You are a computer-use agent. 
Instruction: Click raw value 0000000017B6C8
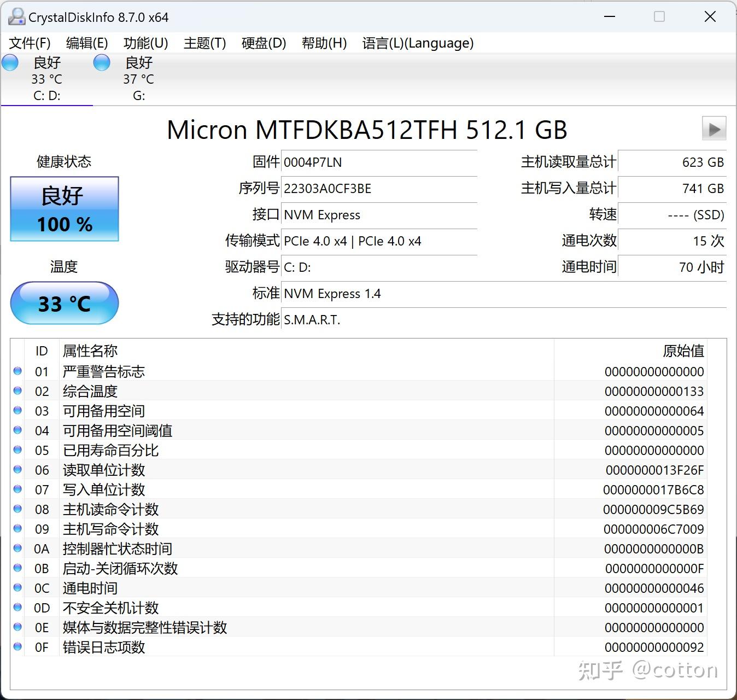coord(653,490)
